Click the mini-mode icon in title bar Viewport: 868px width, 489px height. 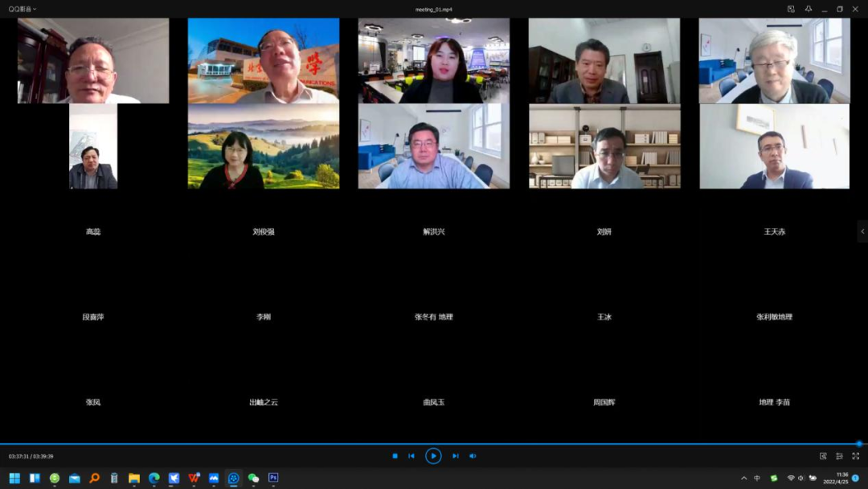coord(791,9)
